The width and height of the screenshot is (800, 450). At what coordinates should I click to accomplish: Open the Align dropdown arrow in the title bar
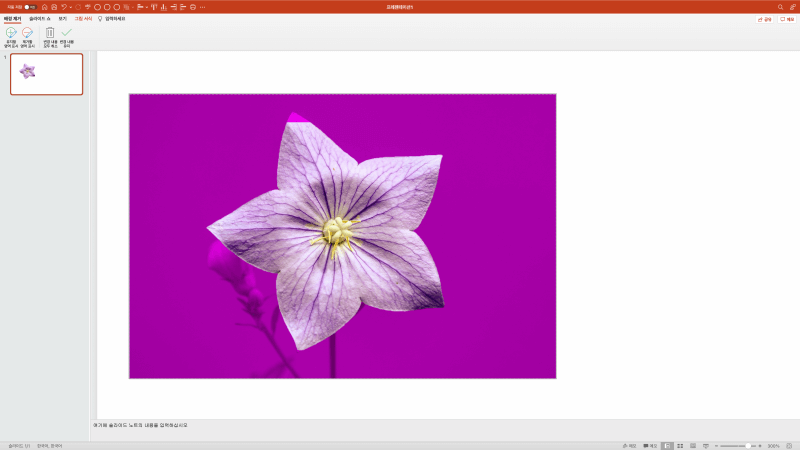[x=146, y=7]
